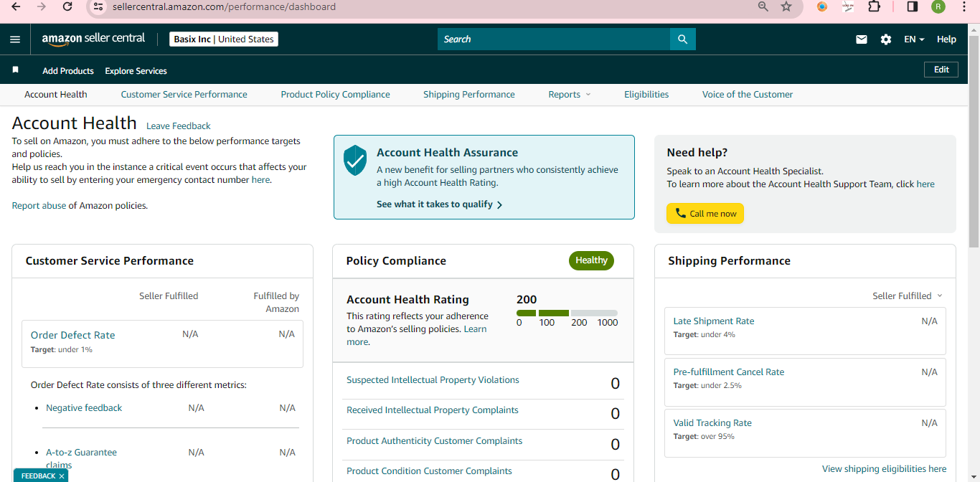
Task: Open the Product Policy Compliance tab
Action: (x=335, y=94)
